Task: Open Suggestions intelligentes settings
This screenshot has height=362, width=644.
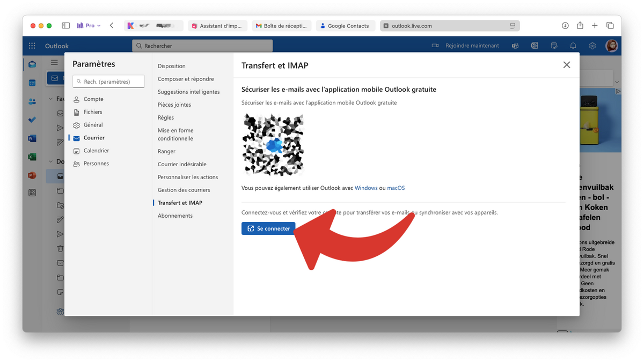Action: tap(188, 92)
